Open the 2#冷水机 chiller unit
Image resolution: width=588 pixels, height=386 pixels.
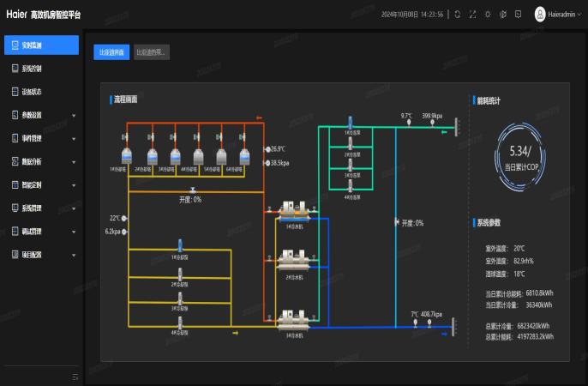294,260
